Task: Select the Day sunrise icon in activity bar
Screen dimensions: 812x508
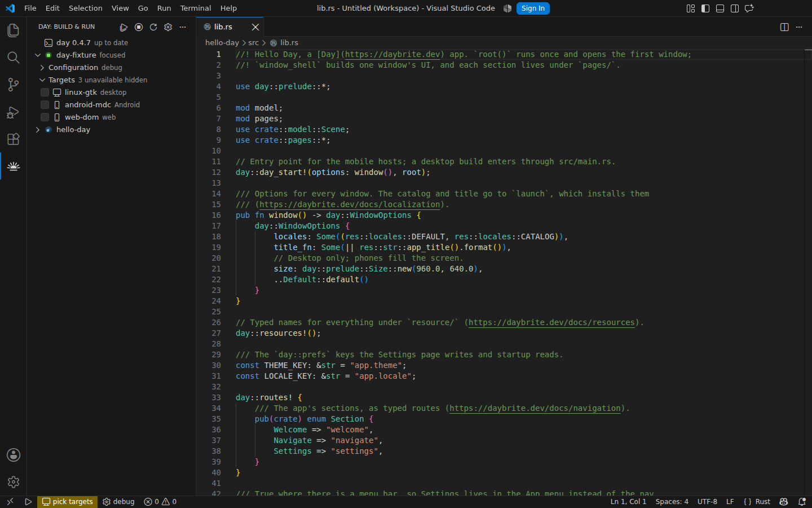Action: [x=13, y=166]
